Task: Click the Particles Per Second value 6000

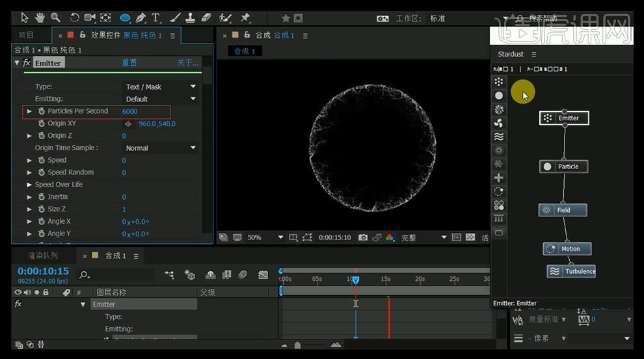Action: click(x=129, y=111)
